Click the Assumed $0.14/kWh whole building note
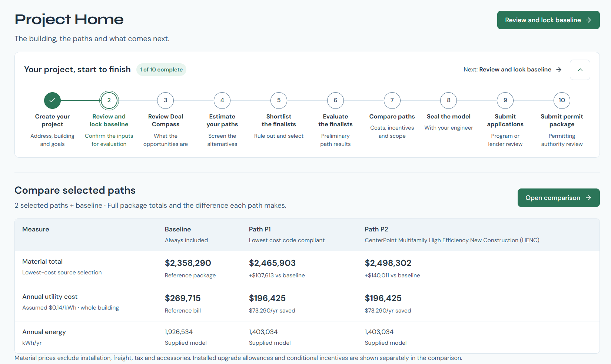 (x=70, y=308)
